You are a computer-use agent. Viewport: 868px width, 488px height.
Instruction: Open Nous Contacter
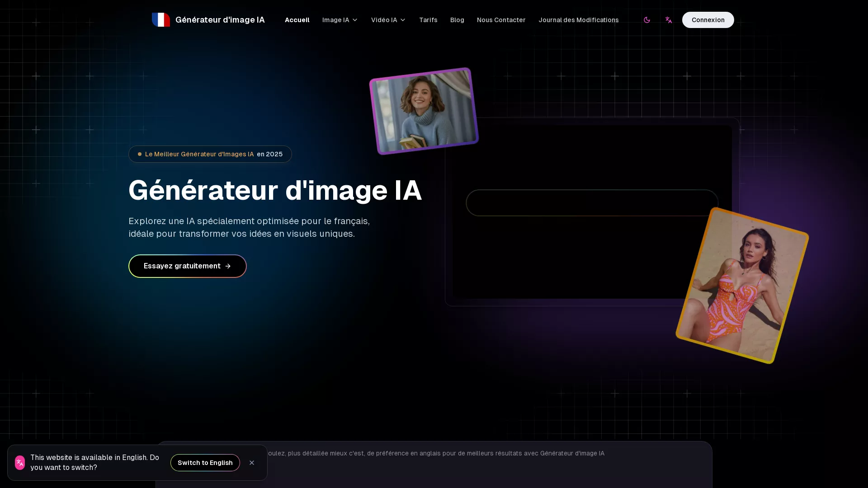pyautogui.click(x=501, y=20)
